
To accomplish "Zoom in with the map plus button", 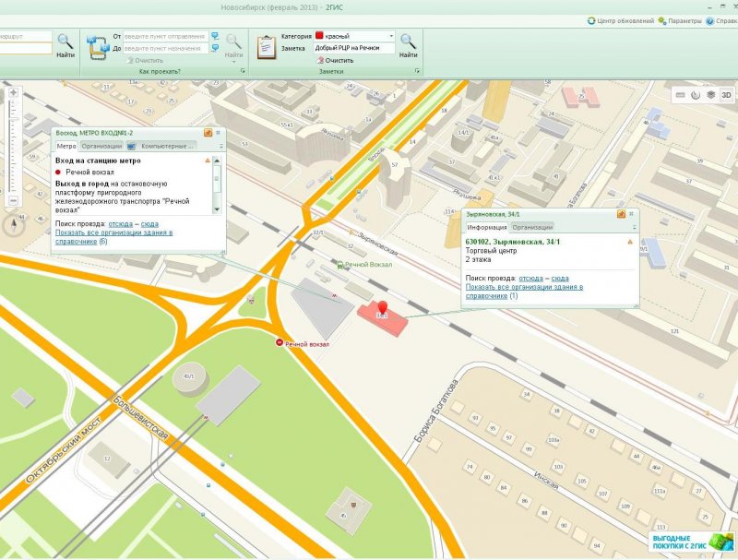I will (x=13, y=92).
